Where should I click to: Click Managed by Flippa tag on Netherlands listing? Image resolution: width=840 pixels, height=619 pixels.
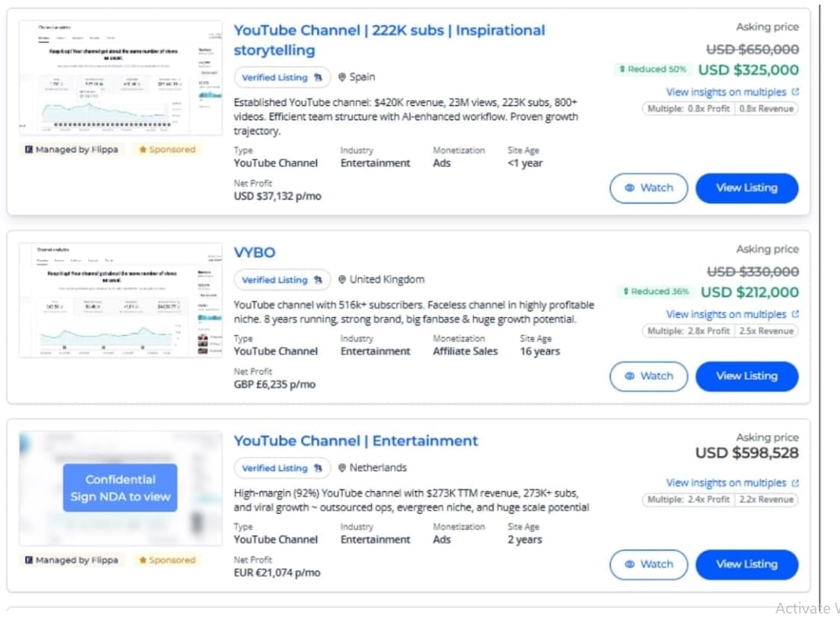71,560
